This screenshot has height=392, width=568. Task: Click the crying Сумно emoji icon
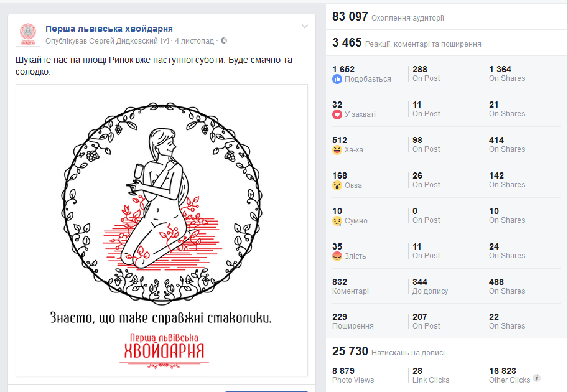(337, 221)
